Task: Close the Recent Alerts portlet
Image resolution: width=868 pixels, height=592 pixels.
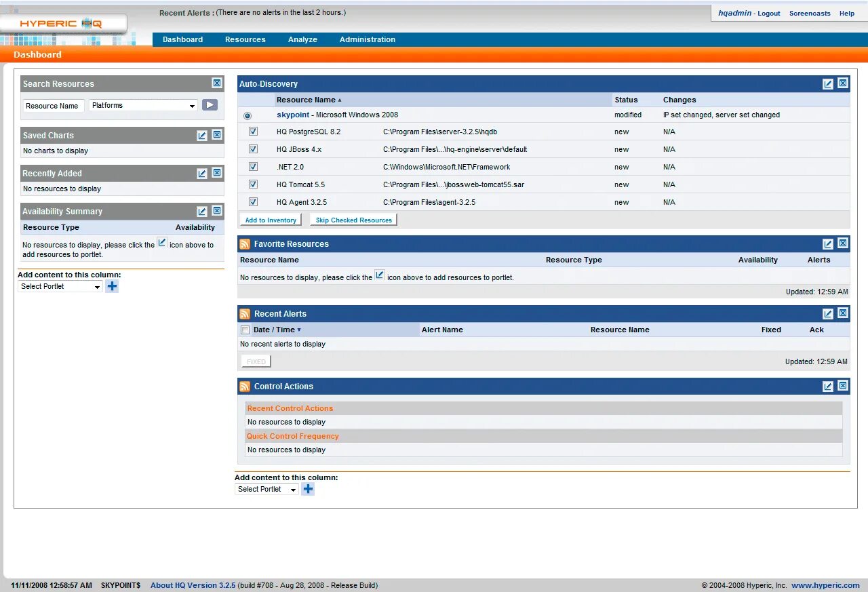Action: pos(843,313)
